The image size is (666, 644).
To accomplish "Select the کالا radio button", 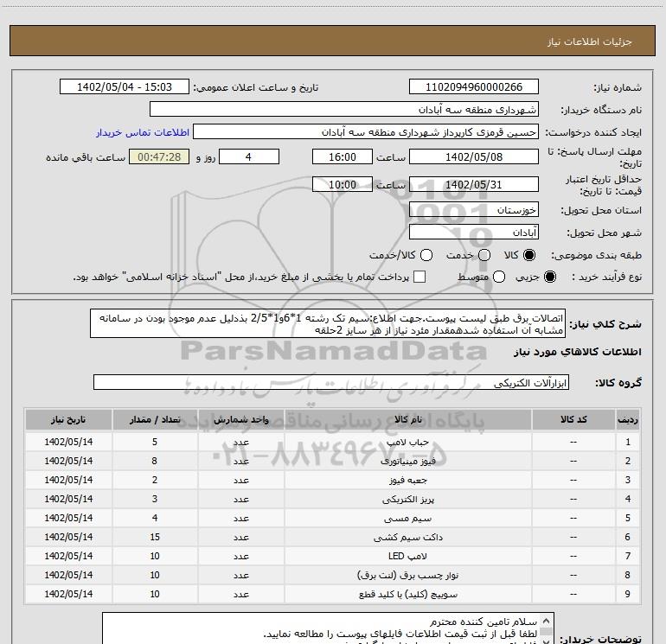I will 529,255.
